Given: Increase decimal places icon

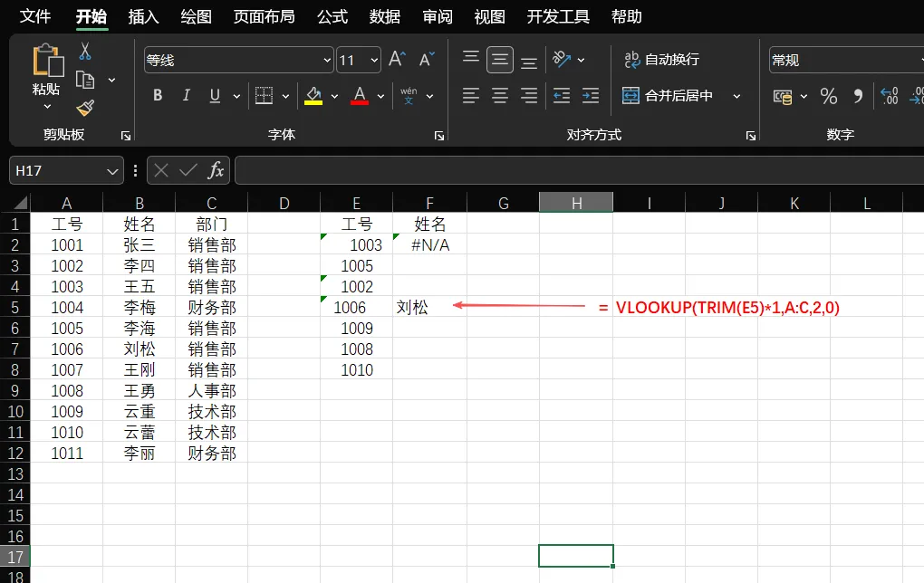Looking at the screenshot, I should tap(889, 96).
